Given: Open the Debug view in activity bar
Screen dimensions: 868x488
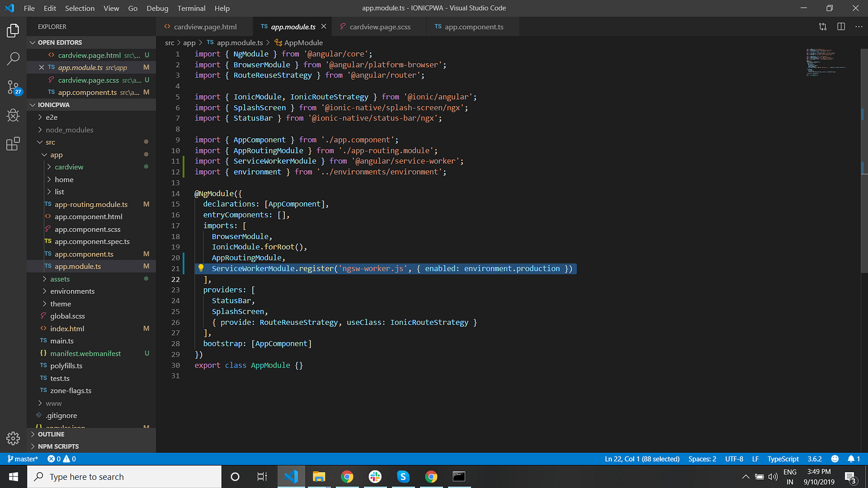Looking at the screenshot, I should point(13,115).
